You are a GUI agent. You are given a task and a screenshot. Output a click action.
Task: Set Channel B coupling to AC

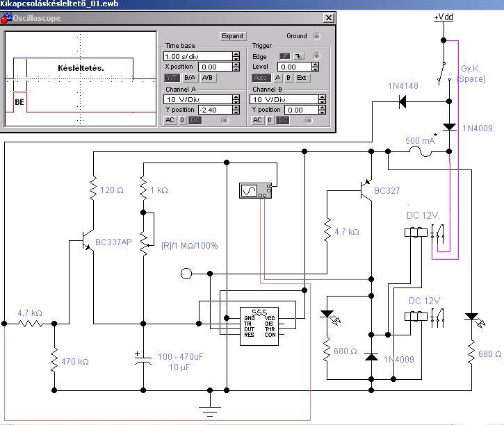257,120
